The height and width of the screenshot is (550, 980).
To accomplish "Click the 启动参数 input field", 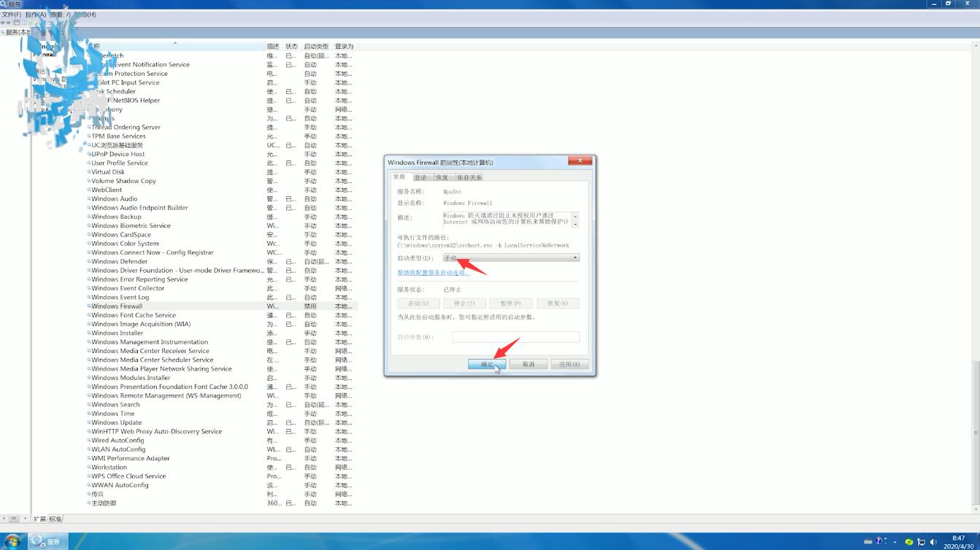I will (x=516, y=337).
